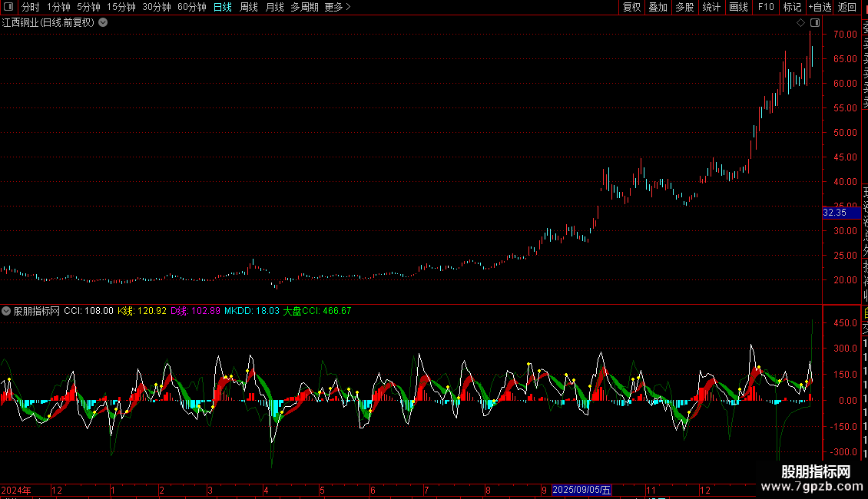
Task: Click the 70.00 price axis label
Action: point(845,35)
